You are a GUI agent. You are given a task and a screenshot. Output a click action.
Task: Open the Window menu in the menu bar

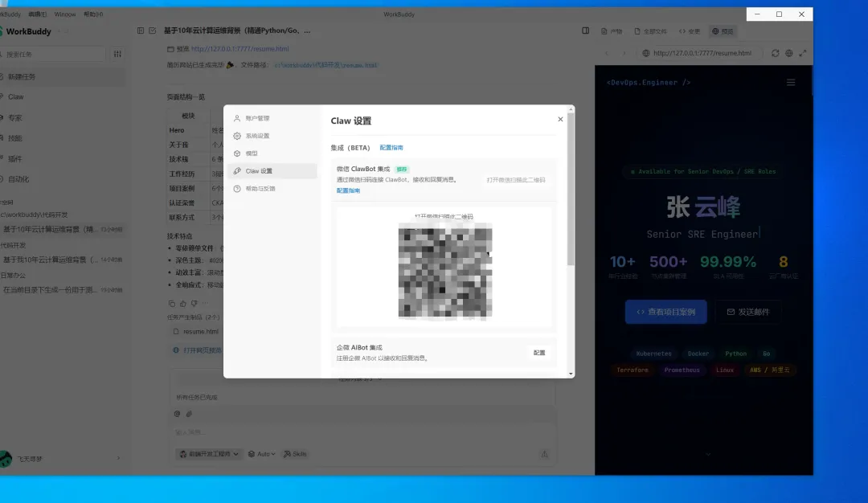(65, 14)
